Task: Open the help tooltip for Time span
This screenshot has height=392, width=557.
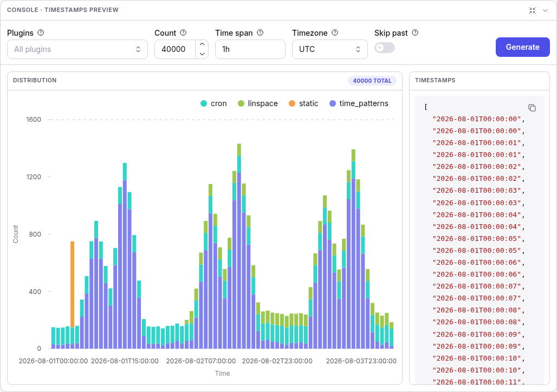Action: [x=260, y=32]
